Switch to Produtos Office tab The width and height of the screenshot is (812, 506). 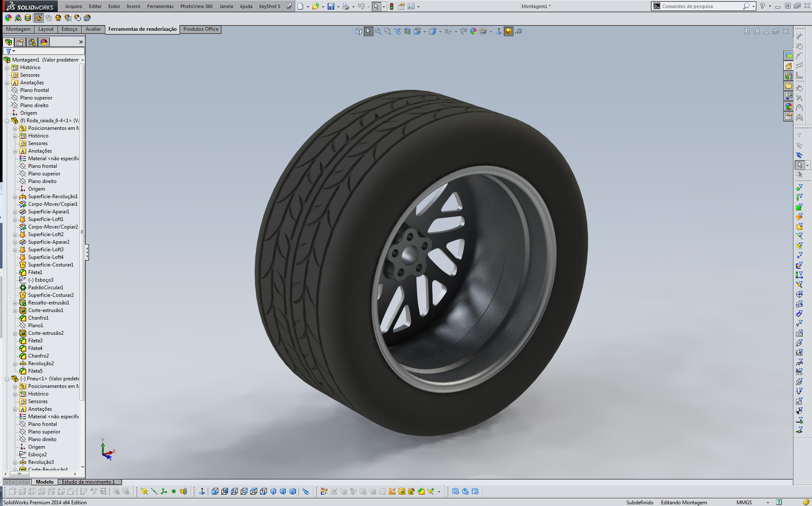(201, 29)
